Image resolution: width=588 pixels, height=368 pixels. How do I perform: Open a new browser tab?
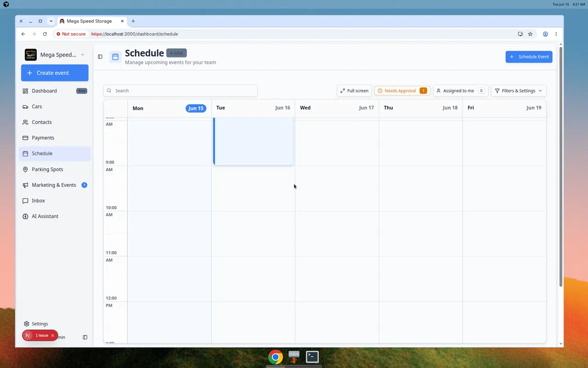[133, 21]
